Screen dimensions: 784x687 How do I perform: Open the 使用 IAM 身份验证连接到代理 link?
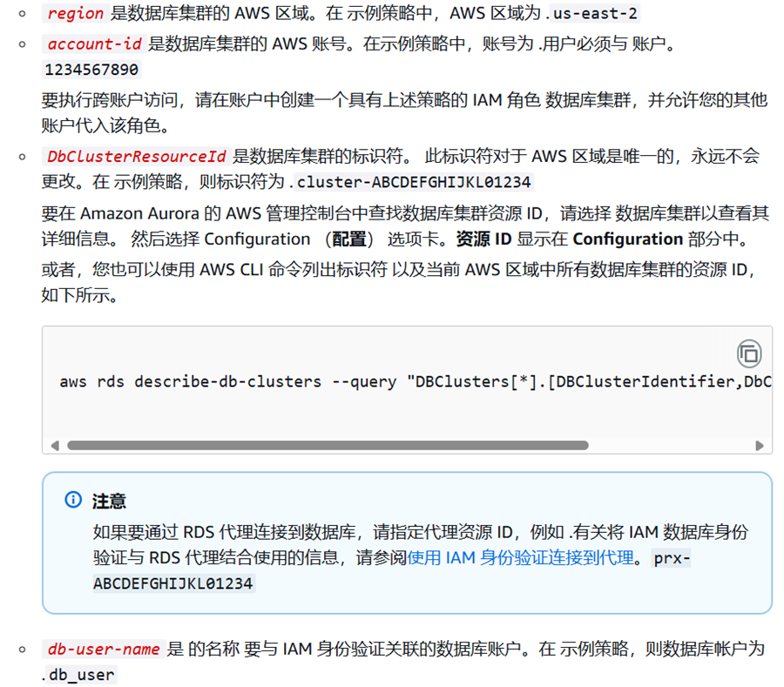(521, 557)
